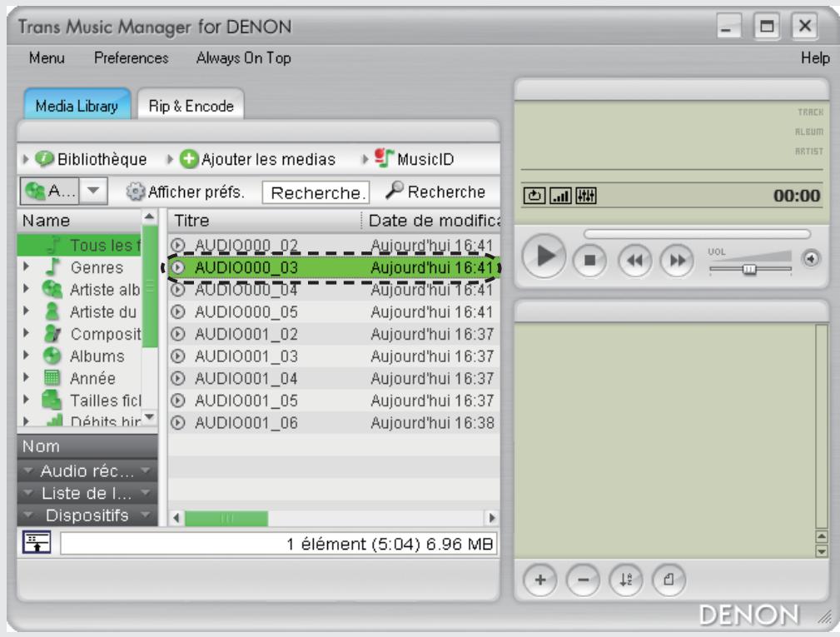The width and height of the screenshot is (840, 637).
Task: Select track AUDIO000_05
Action: click(335, 311)
